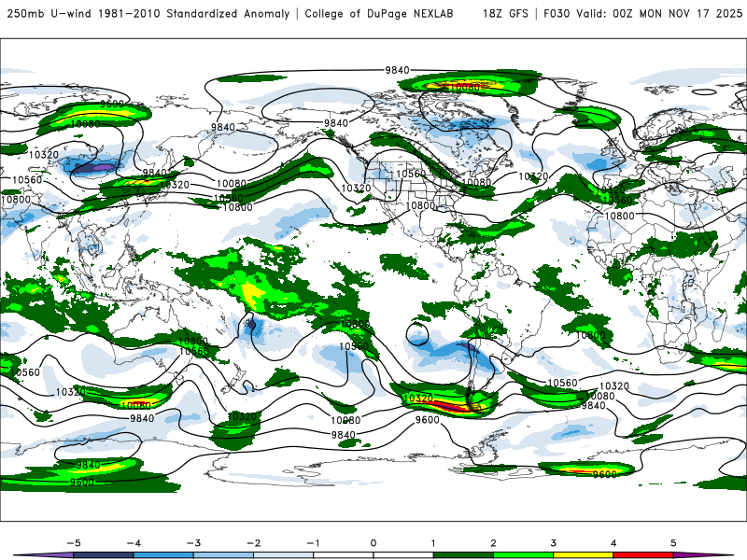
Task: Click the dark green colorbar segment between 1 and 2
Action: tap(463, 555)
